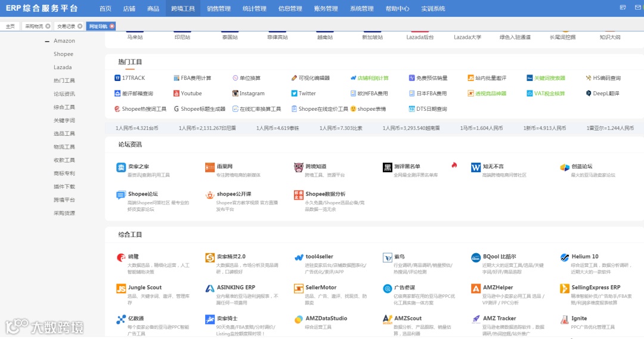Image resolution: width=644 pixels, height=339 pixels.
Task: Open the shopee公开课 icon
Action: click(x=210, y=195)
